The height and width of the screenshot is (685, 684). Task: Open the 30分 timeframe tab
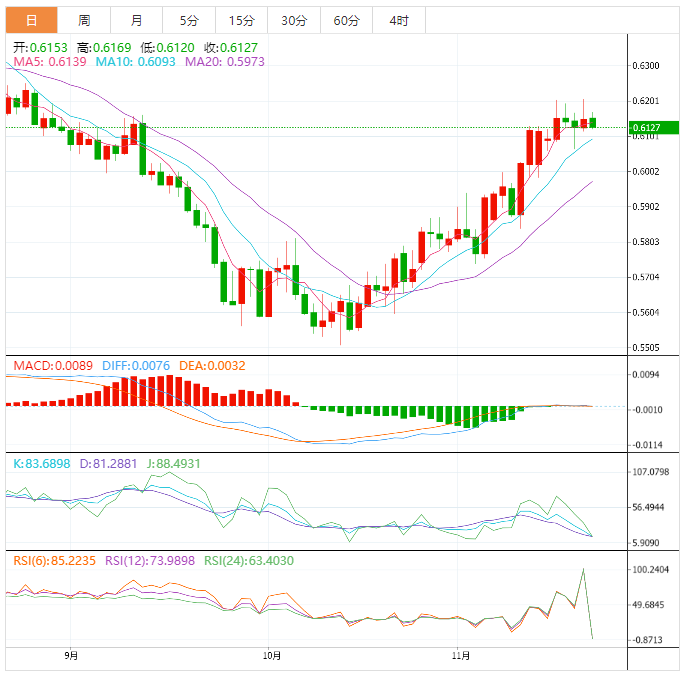pos(294,20)
